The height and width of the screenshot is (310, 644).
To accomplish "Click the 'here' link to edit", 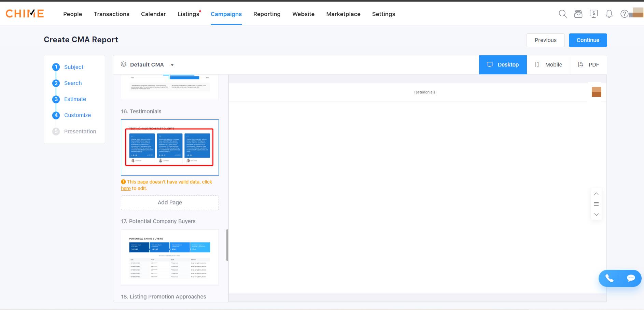I will (126, 189).
